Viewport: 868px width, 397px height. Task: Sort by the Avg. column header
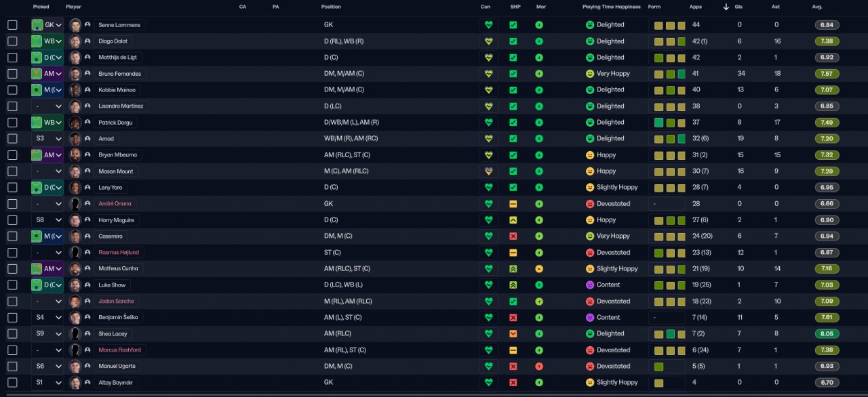tap(817, 7)
